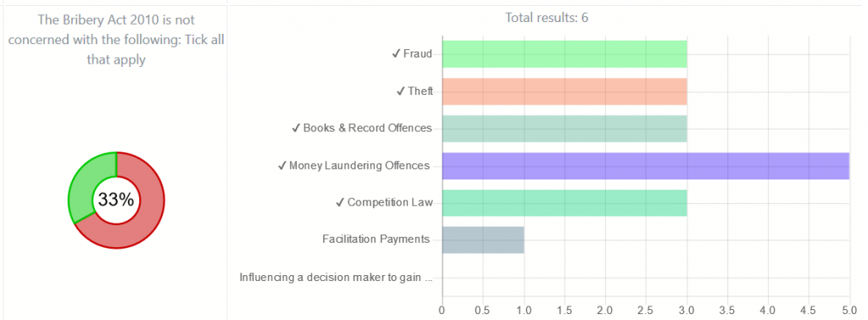Select the purple Money Laundering Offences bar
The image size is (868, 320).
coord(646,166)
